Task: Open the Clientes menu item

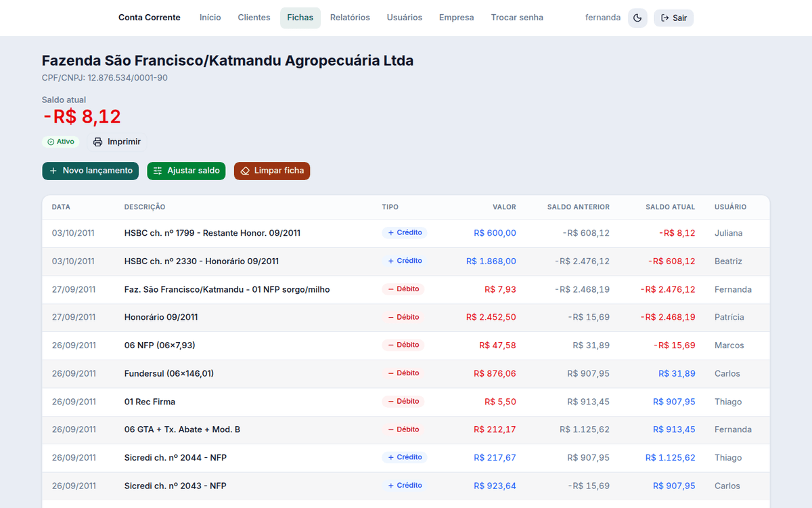Action: coord(254,18)
